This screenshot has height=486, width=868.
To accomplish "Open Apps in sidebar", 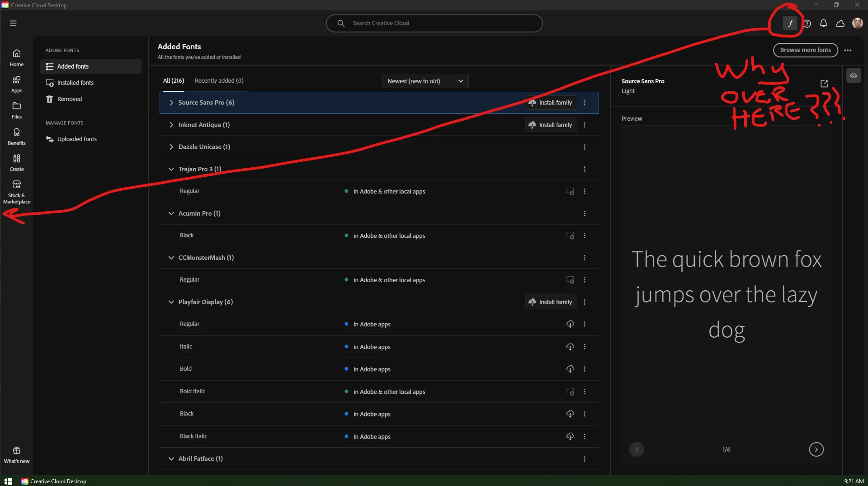I will 17,84.
